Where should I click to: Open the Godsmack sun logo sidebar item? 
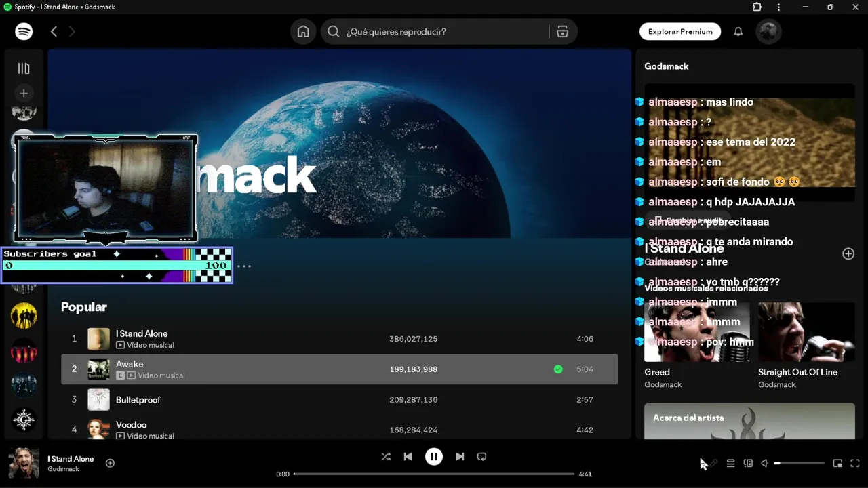coord(24,420)
